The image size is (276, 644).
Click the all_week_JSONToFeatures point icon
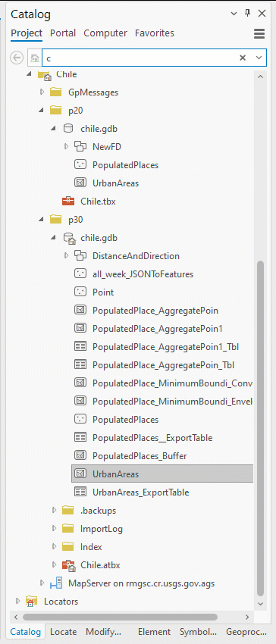point(80,274)
